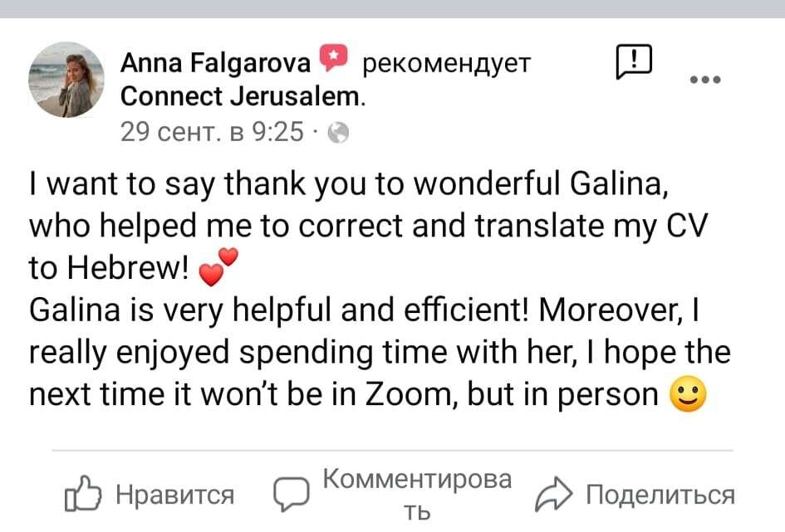Open the Connect Jerusalem page link
Image resolution: width=785 pixels, height=532 pixels.
[242, 96]
